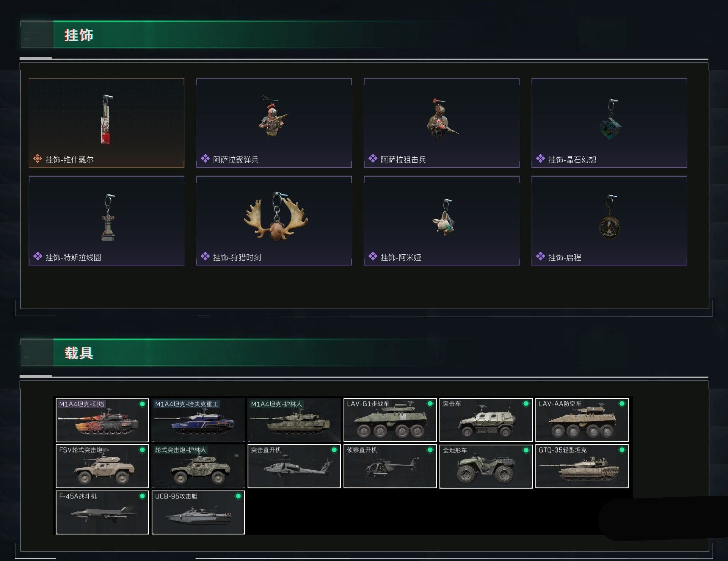
Task: Click the 阿萨拉霰弹兵 soldier charm icon
Action: click(274, 117)
